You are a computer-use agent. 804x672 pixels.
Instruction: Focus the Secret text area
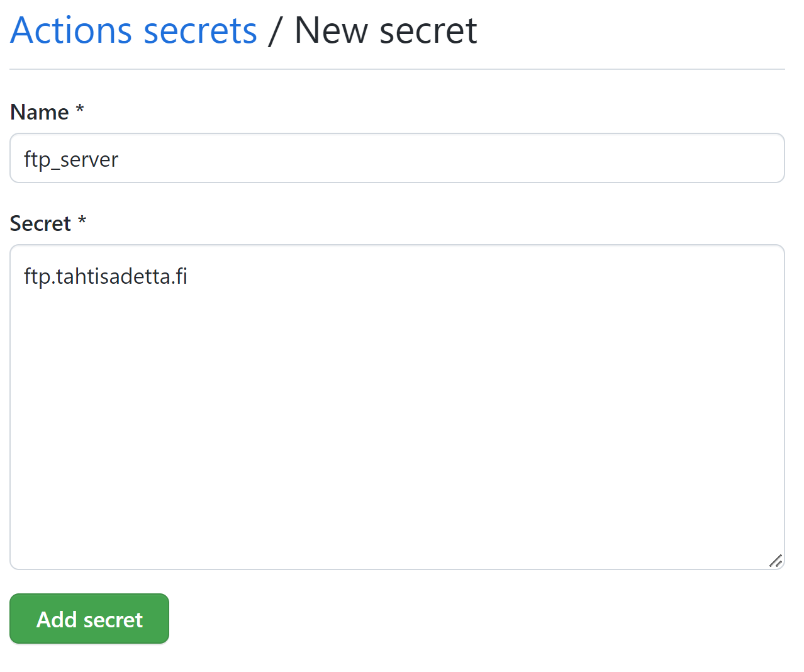coord(397,407)
